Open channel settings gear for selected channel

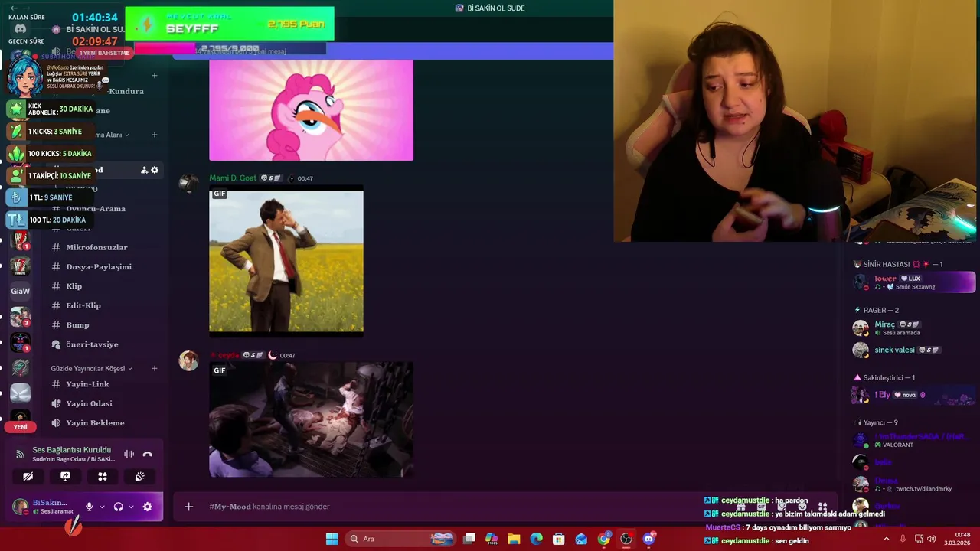[155, 170]
